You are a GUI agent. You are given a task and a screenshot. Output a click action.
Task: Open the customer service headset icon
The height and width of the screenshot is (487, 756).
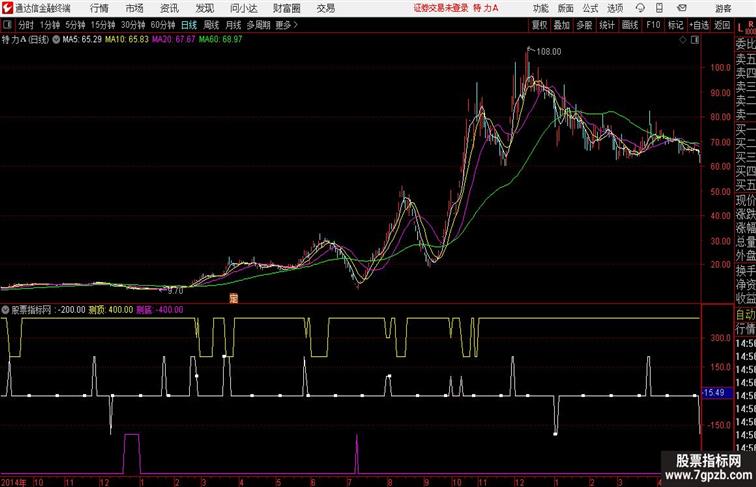coord(640,8)
